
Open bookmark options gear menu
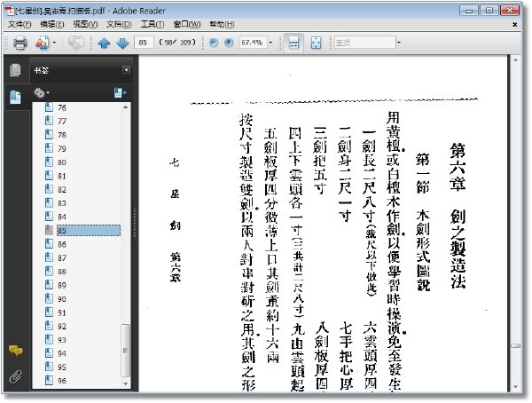click(x=42, y=93)
